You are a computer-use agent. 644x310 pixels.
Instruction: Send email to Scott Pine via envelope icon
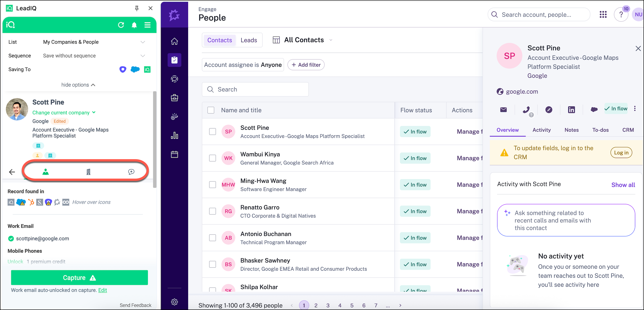pyautogui.click(x=503, y=110)
